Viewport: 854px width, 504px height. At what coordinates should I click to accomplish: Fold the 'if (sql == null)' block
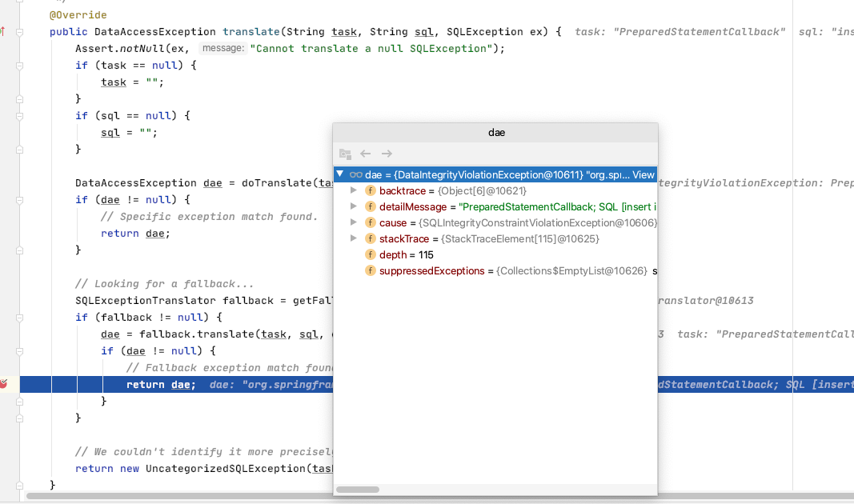point(19,116)
